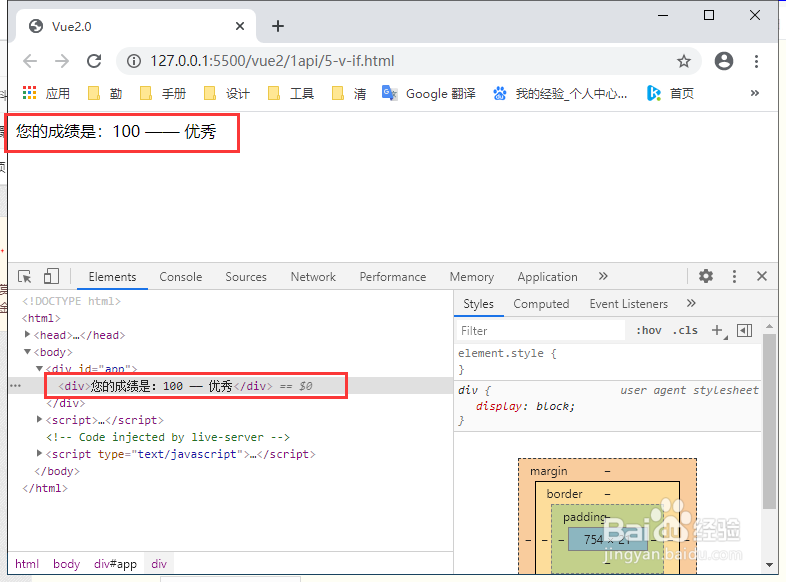786x582 pixels.
Task: Open the user profile avatar
Action: point(723,61)
